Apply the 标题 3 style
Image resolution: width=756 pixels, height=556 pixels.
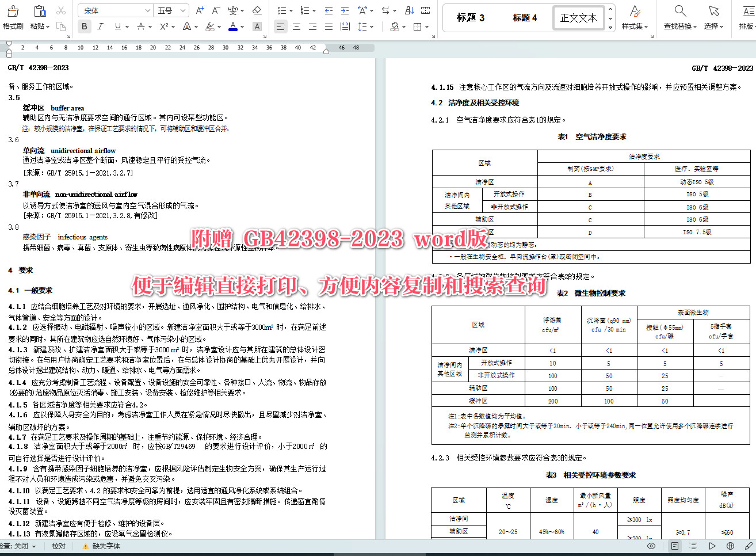(471, 18)
